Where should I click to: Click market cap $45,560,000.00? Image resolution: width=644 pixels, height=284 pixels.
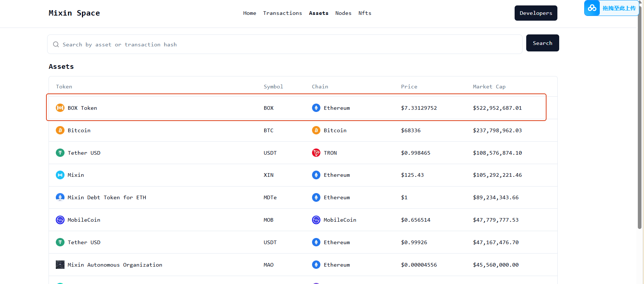coord(496,265)
